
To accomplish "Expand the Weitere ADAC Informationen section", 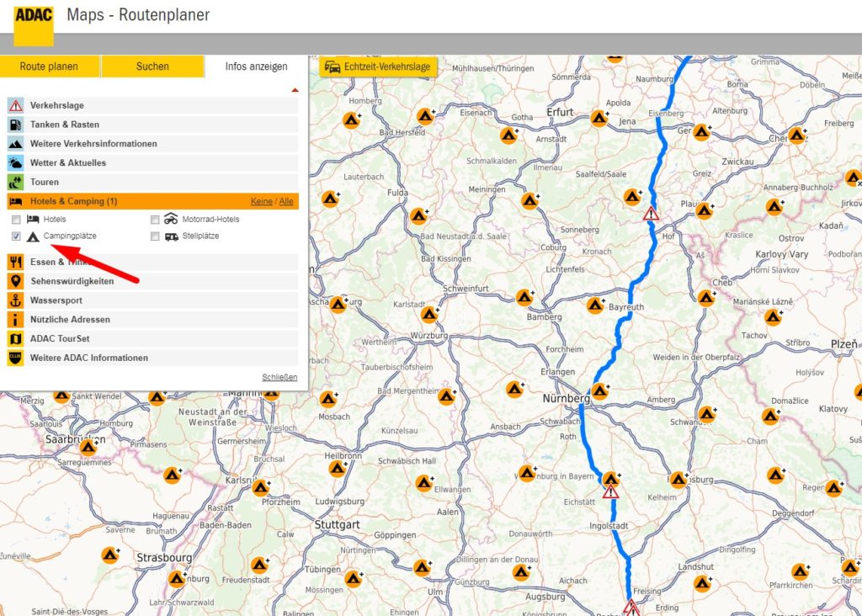I will click(153, 358).
